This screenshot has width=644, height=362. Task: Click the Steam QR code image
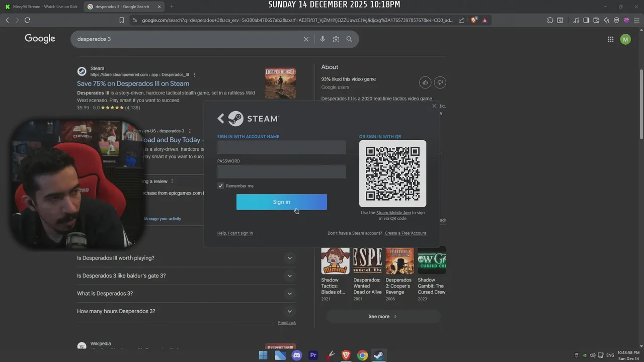coord(392,173)
